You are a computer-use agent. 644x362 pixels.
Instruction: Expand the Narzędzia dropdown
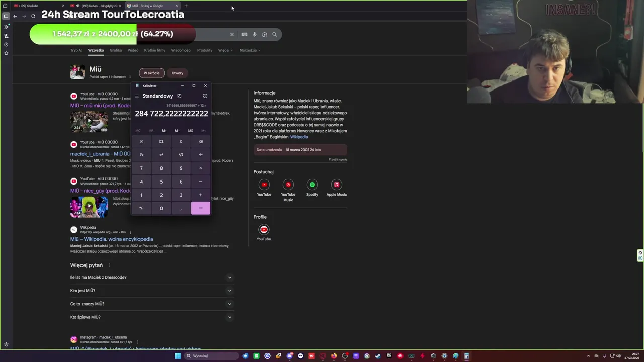click(250, 50)
